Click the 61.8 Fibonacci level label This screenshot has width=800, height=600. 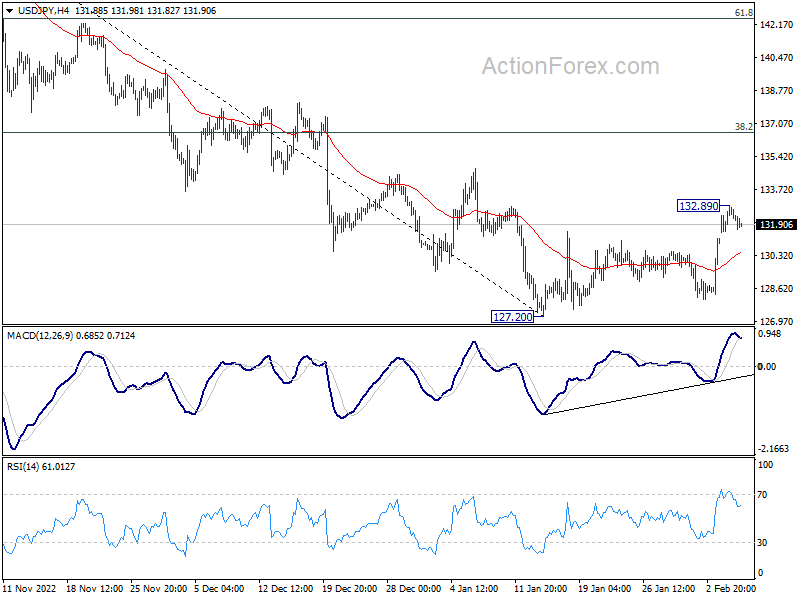(744, 13)
